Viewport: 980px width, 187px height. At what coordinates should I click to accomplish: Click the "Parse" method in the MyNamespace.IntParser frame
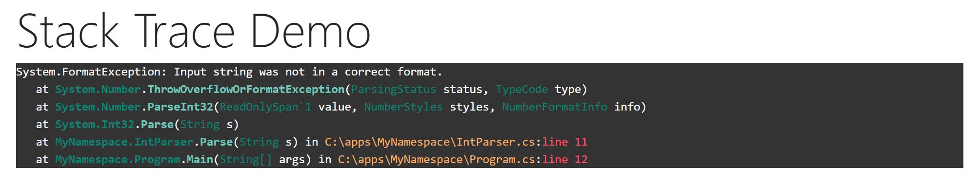coord(216,142)
